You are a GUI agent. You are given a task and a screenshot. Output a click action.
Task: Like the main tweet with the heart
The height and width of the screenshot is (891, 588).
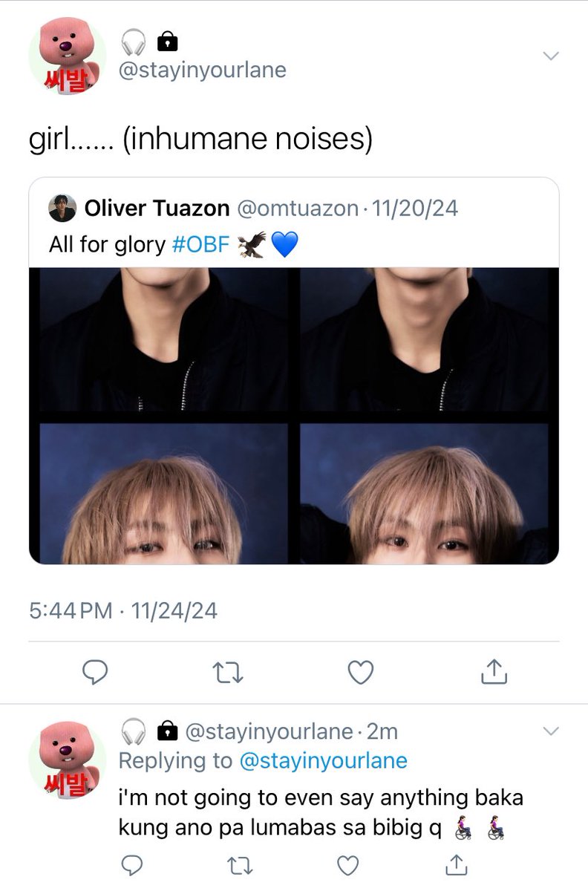pyautogui.click(x=360, y=672)
